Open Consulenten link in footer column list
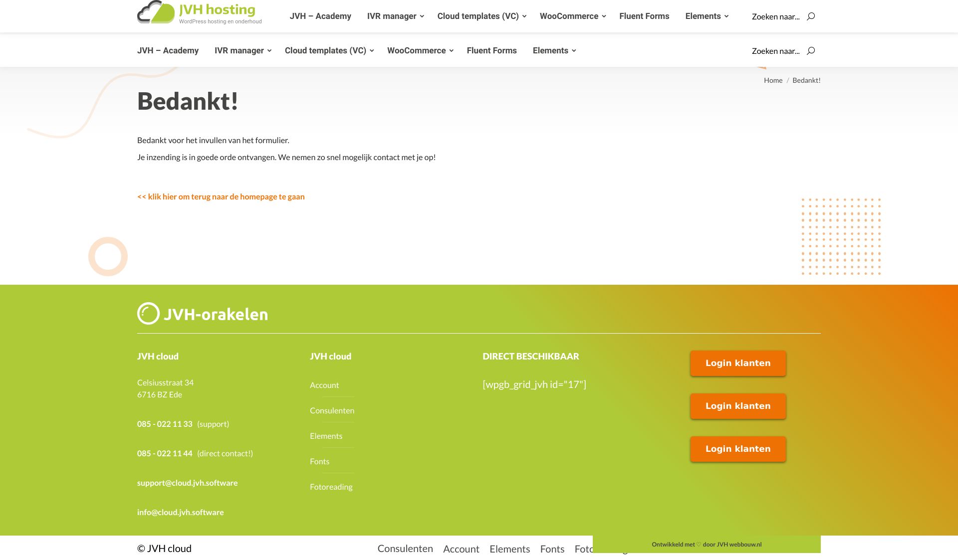Screen dimensions: 958x560 (x=332, y=410)
